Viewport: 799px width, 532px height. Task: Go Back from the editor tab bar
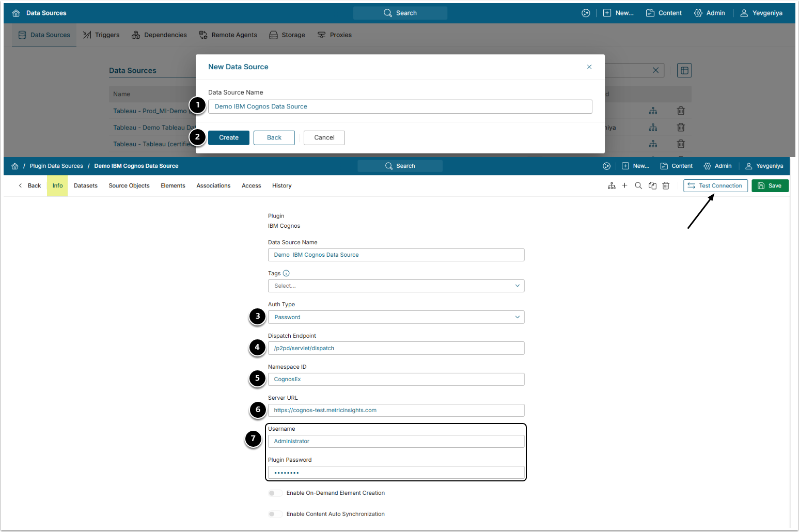[x=29, y=186]
